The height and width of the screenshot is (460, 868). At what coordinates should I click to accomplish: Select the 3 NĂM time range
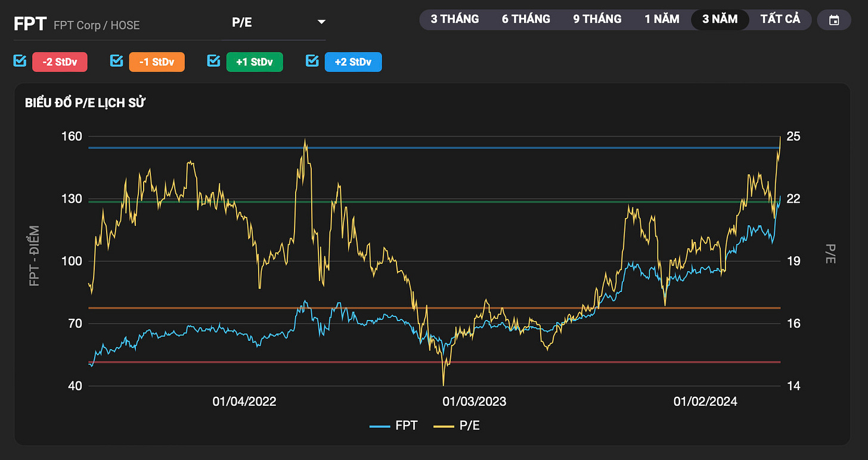[720, 19]
